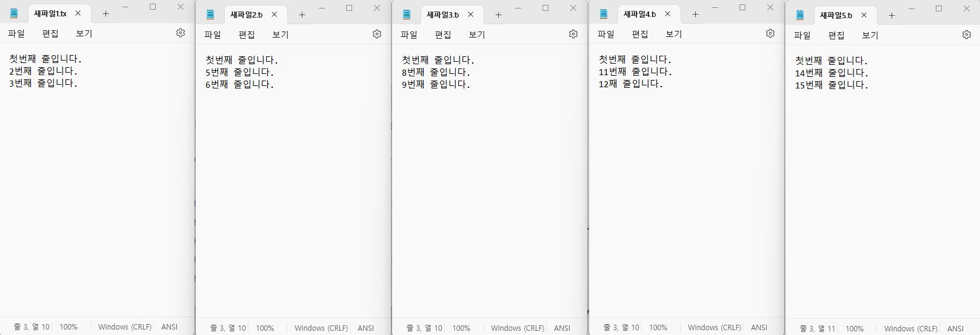Click line '2번째 줄입니다.' in 새파일1
980x335 pixels.
(x=43, y=71)
